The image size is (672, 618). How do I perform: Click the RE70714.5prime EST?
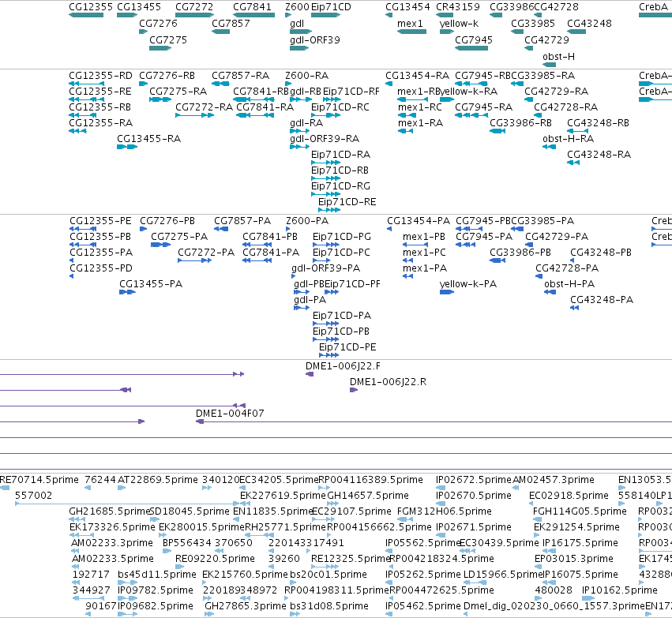coord(5,488)
